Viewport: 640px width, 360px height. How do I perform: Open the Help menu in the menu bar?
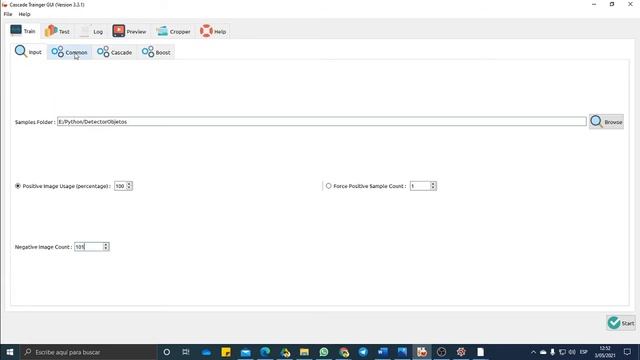click(x=24, y=14)
